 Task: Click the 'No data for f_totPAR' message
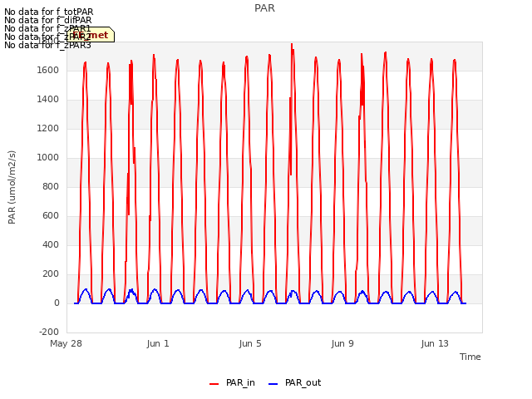[48, 12]
